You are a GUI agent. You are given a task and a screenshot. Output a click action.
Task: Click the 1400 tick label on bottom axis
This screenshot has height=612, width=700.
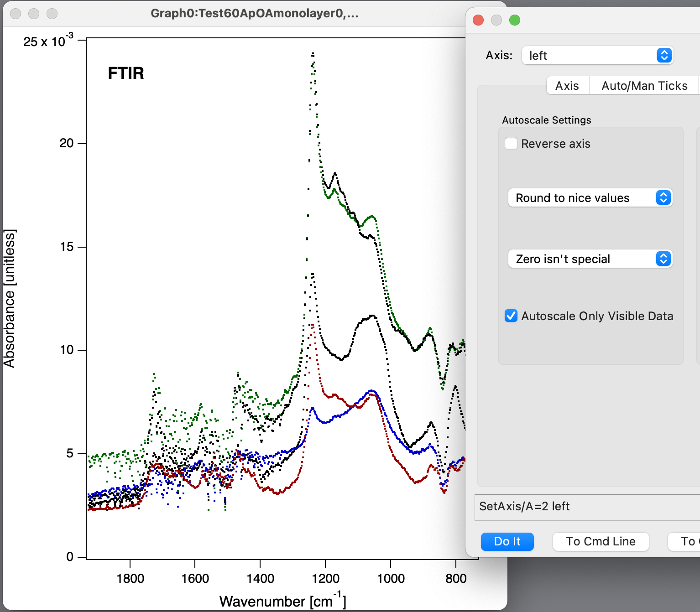(x=260, y=579)
